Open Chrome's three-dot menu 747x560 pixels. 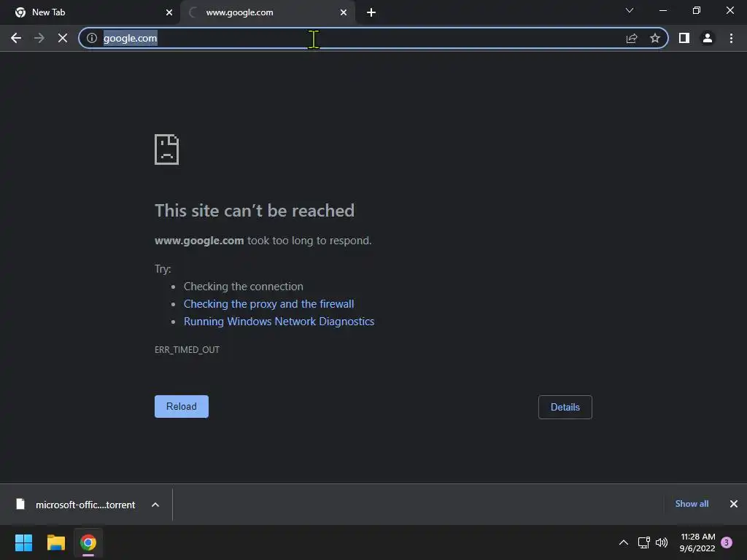tap(731, 38)
